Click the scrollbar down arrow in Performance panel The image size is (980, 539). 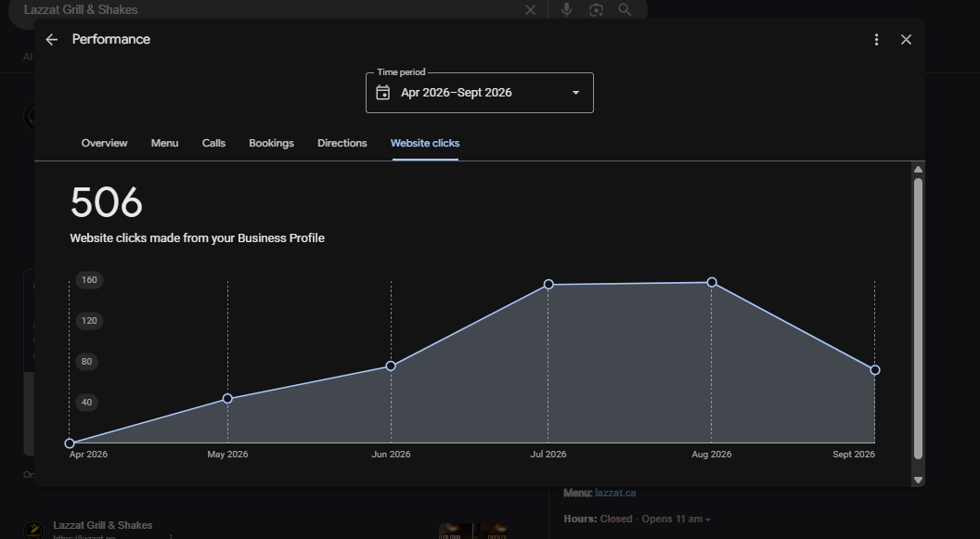tap(918, 480)
